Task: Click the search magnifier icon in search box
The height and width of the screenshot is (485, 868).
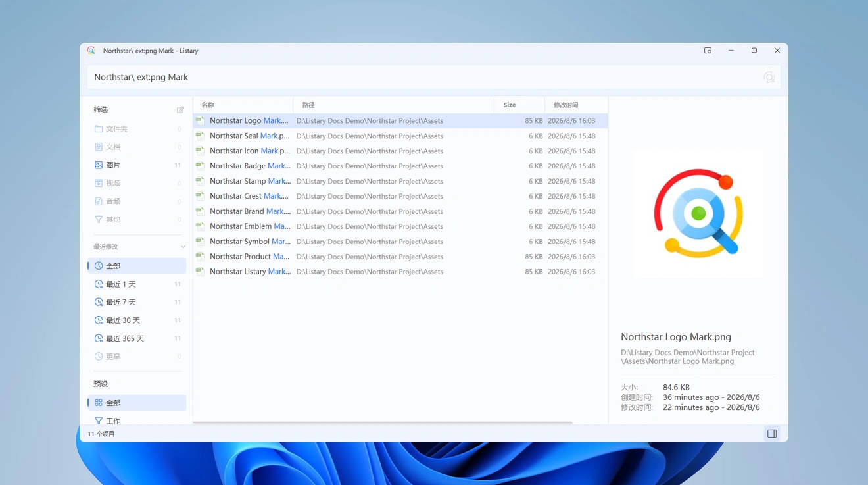Action: click(769, 77)
